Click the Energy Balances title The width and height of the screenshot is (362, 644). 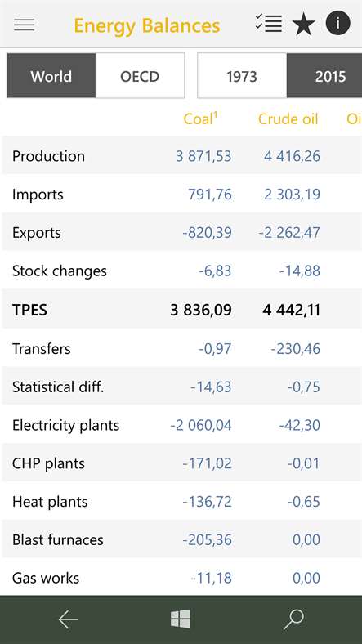click(147, 25)
